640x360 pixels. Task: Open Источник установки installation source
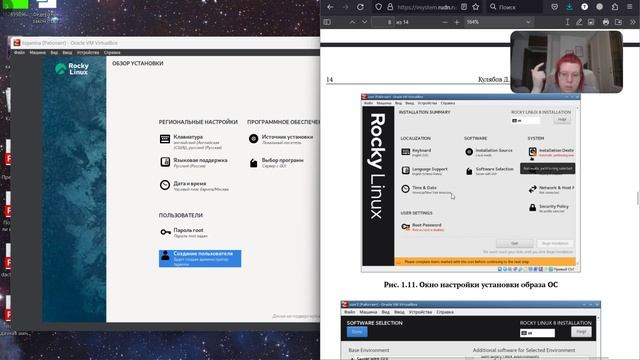click(x=281, y=139)
